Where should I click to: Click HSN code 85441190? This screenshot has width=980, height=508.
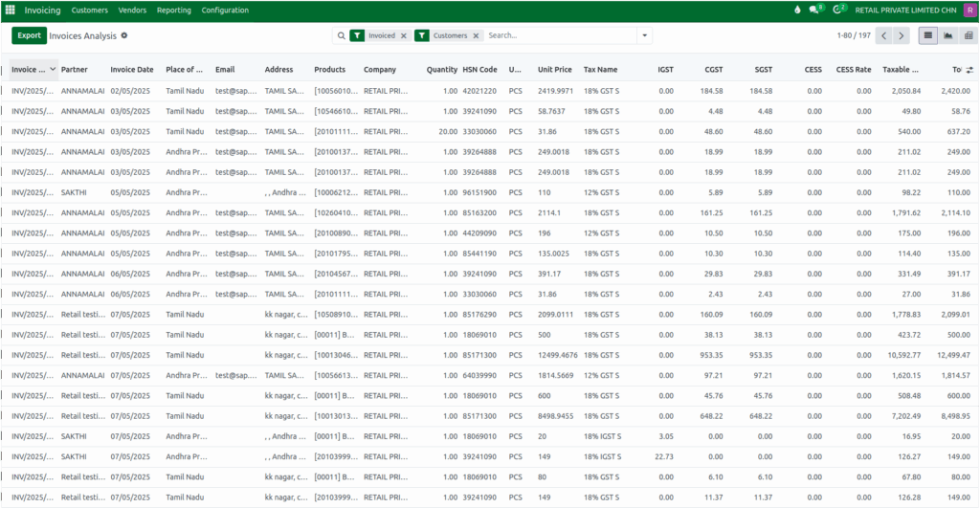pyautogui.click(x=479, y=254)
